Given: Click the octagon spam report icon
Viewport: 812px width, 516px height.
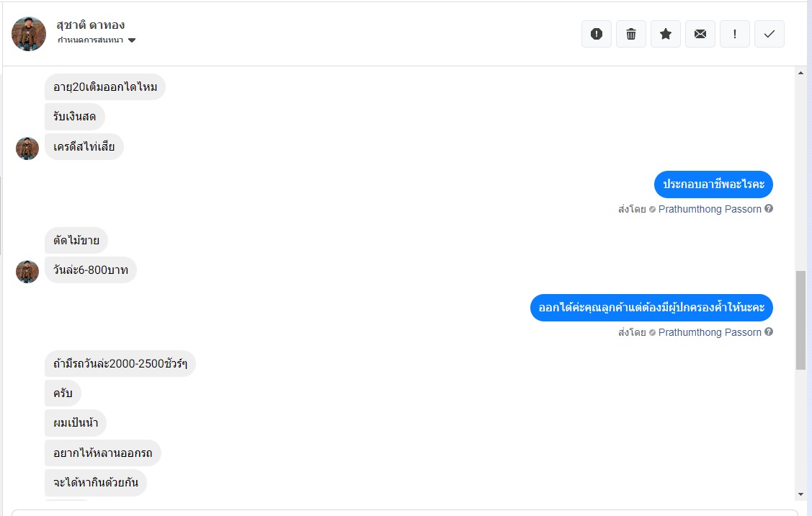Looking at the screenshot, I should [597, 34].
